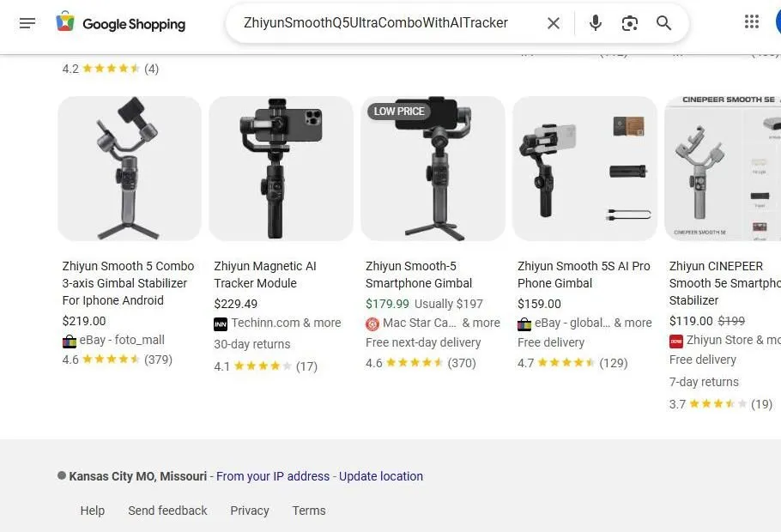Image resolution: width=781 pixels, height=532 pixels.
Task: Expand more sellers after Techinn.com
Action: 323,323
